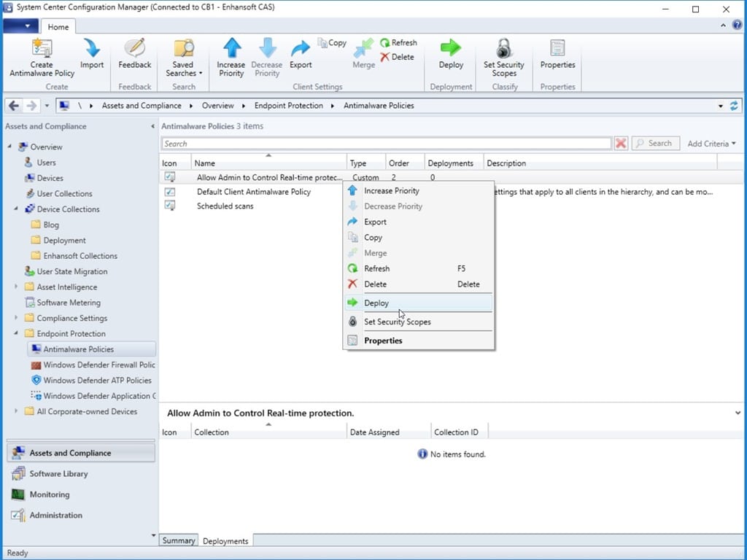Switch to the Deployments tab

(x=225, y=541)
